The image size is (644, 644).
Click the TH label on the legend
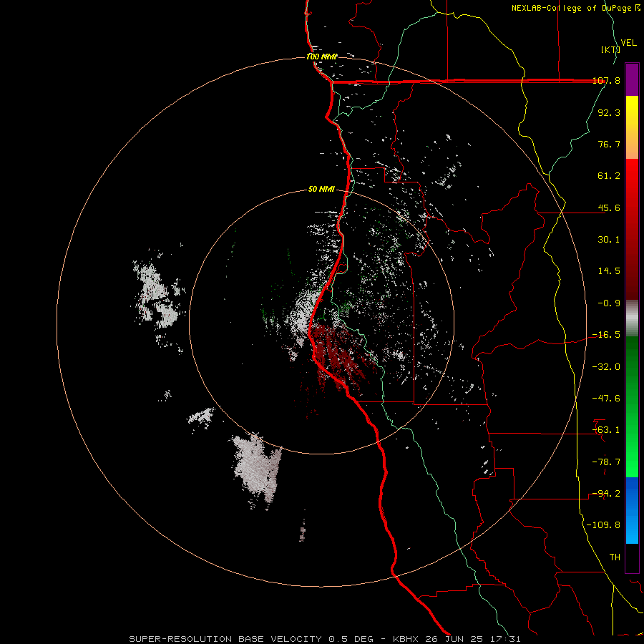tap(615, 557)
